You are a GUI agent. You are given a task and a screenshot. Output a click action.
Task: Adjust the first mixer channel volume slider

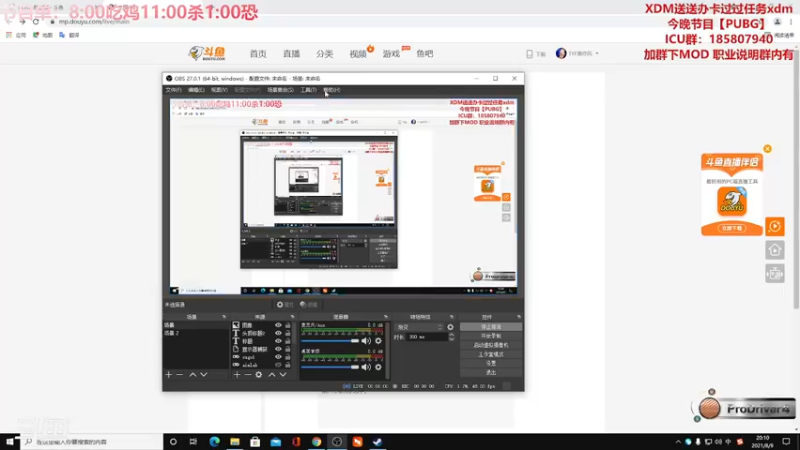(x=330, y=341)
